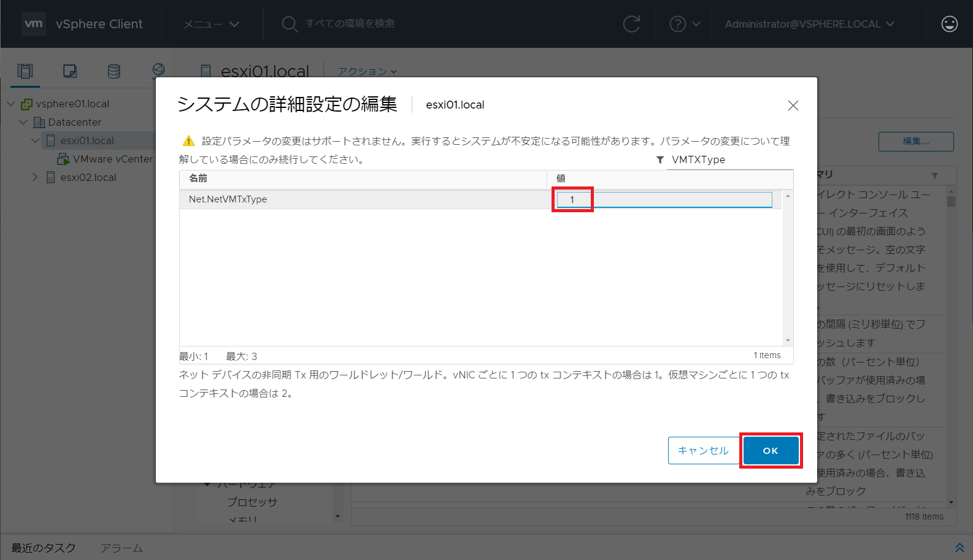Click the smiley feedback icon
Screen dimensions: 973x560
pyautogui.click(x=950, y=24)
